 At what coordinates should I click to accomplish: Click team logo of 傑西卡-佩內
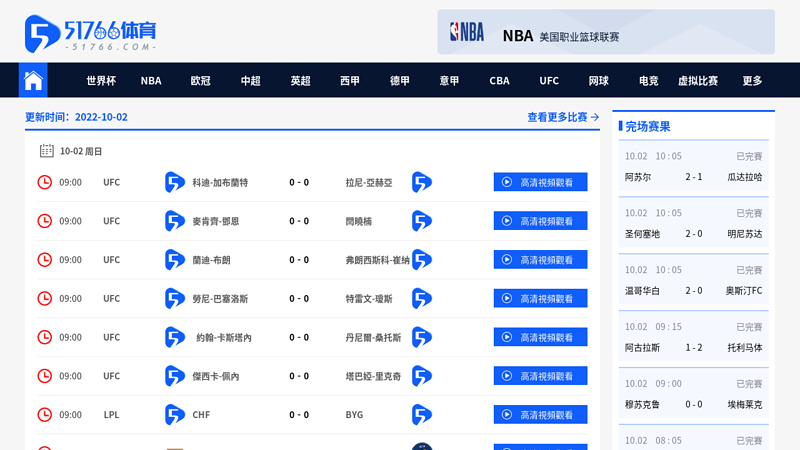174,376
